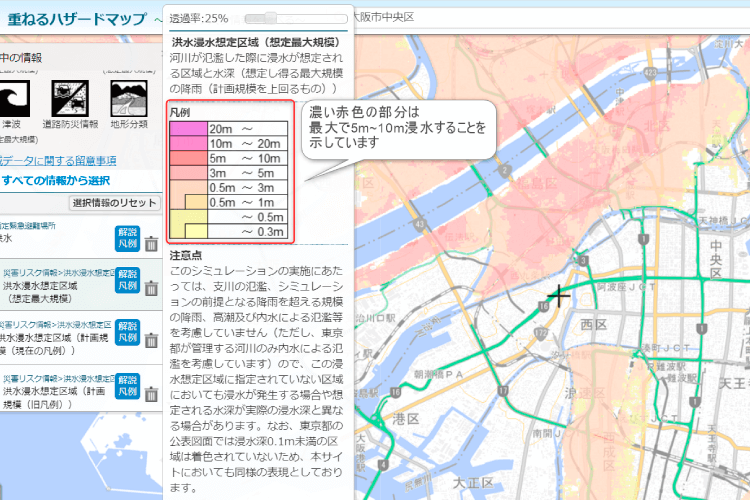
Task: Click the route 423 shield on the map
Action: tap(650, 73)
